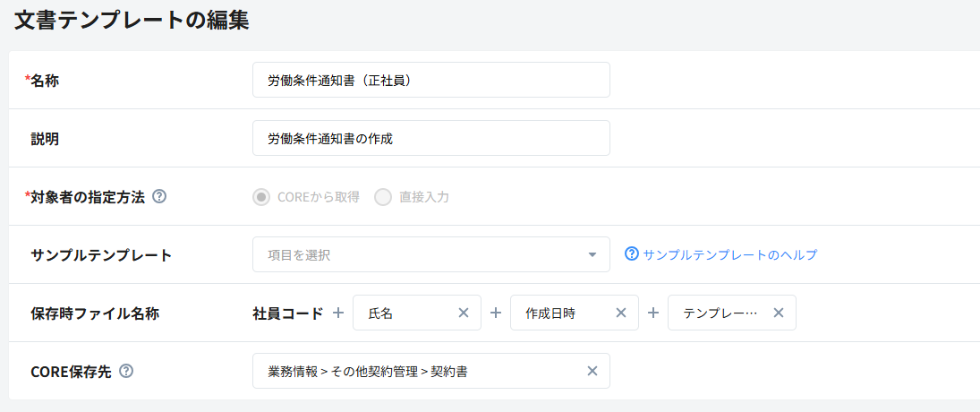Remove the テンプレー… file name item
Viewport: 980px width, 412px height.
coord(779,313)
